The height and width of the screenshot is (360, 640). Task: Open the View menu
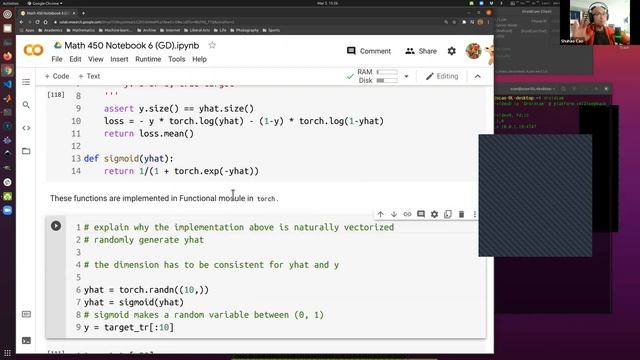[96, 59]
